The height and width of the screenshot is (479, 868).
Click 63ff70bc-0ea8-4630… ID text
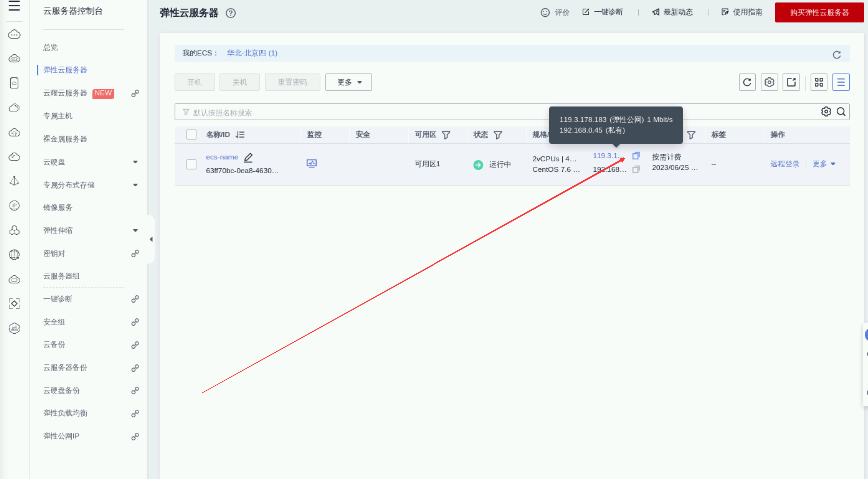tap(242, 171)
